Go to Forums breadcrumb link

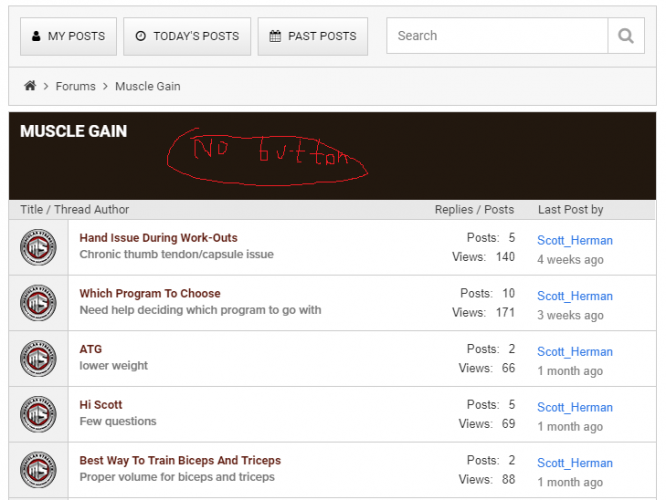75,86
